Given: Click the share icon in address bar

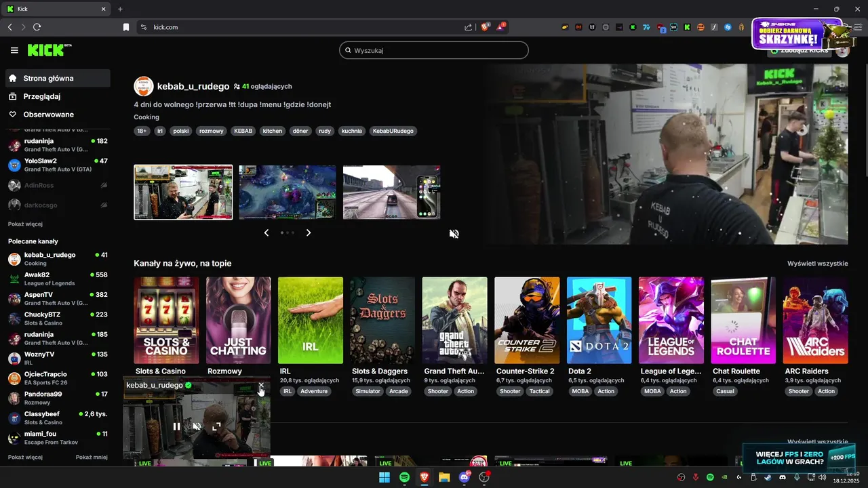Looking at the screenshot, I should (468, 27).
